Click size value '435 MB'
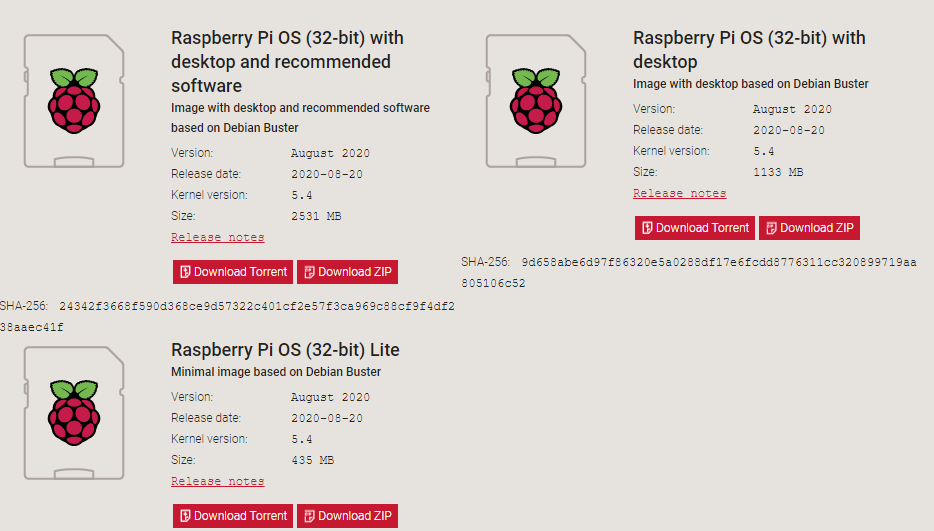This screenshot has width=934, height=531. 313,460
